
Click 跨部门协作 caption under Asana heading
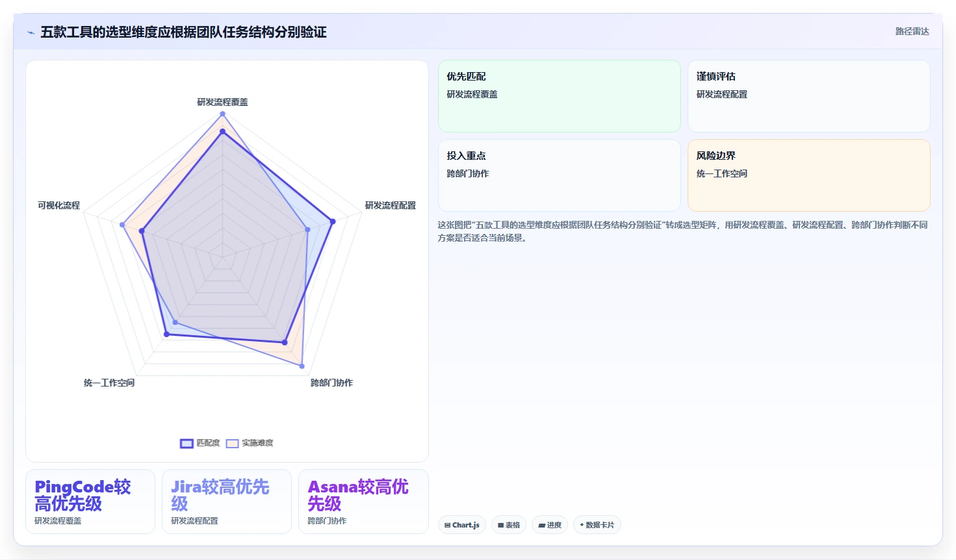coord(327,521)
